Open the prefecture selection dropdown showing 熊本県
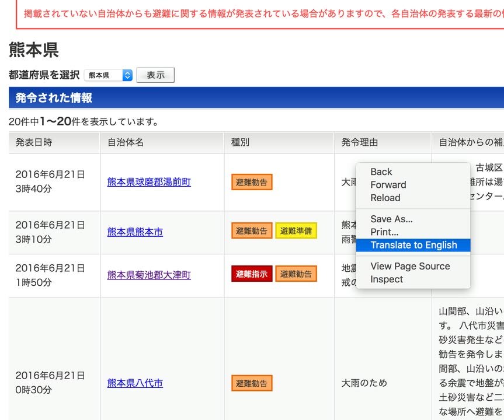The width and height of the screenshot is (504, 420). [108, 75]
